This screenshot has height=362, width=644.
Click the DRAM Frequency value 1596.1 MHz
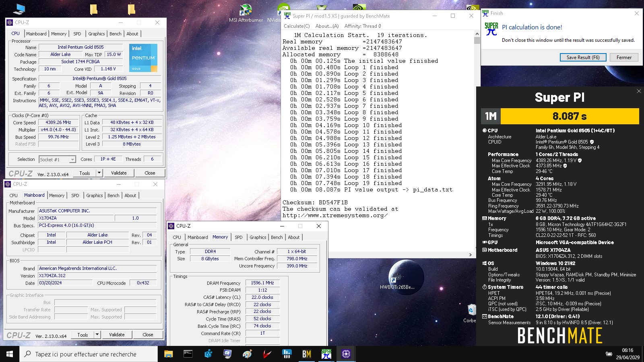[262, 283]
